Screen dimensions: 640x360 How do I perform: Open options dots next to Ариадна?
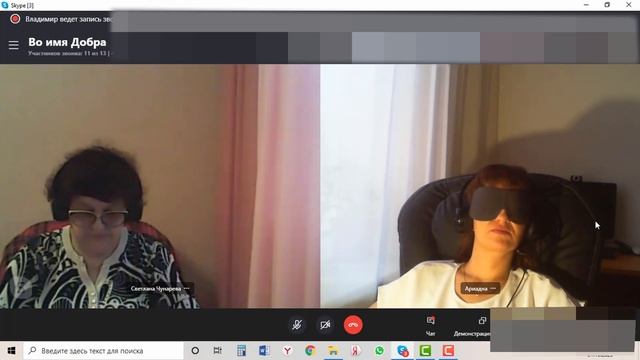click(x=493, y=289)
